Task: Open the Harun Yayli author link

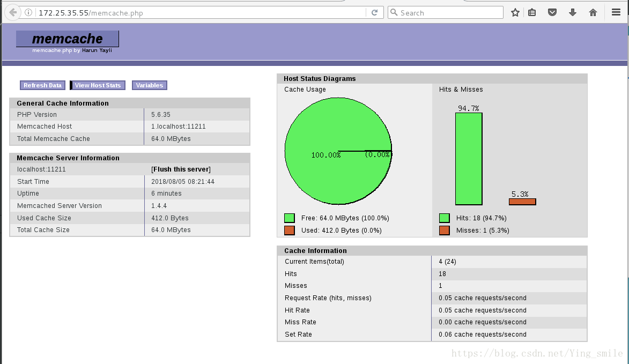Action: click(97, 50)
